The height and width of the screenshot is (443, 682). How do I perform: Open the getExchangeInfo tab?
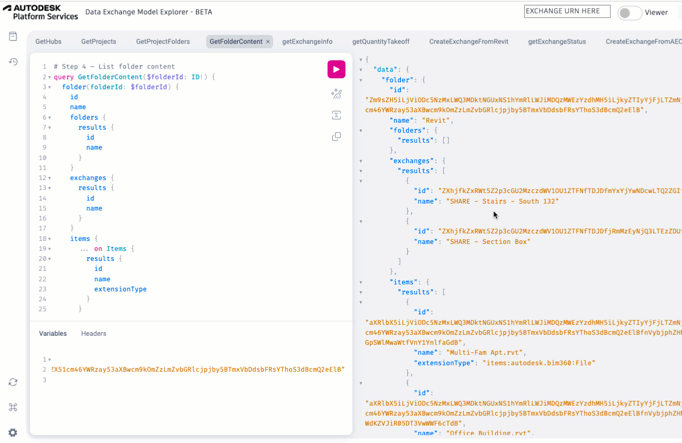(307, 42)
